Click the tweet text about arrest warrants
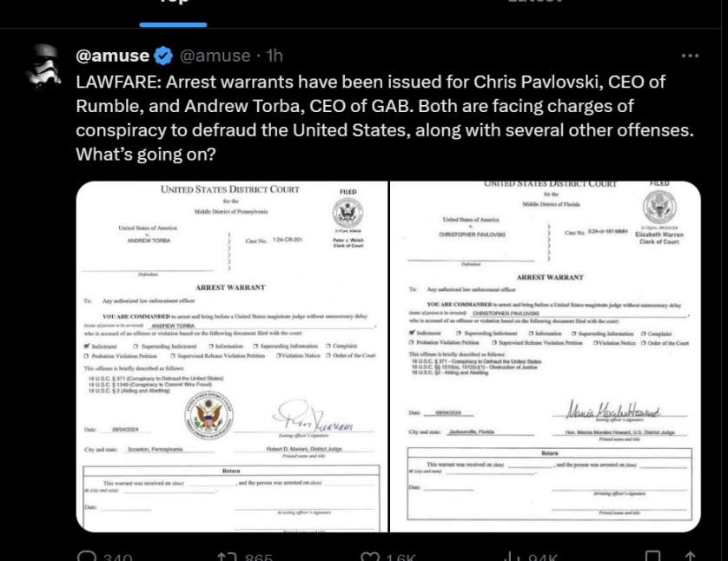Viewport: 728px width, 561px height. tap(385, 118)
